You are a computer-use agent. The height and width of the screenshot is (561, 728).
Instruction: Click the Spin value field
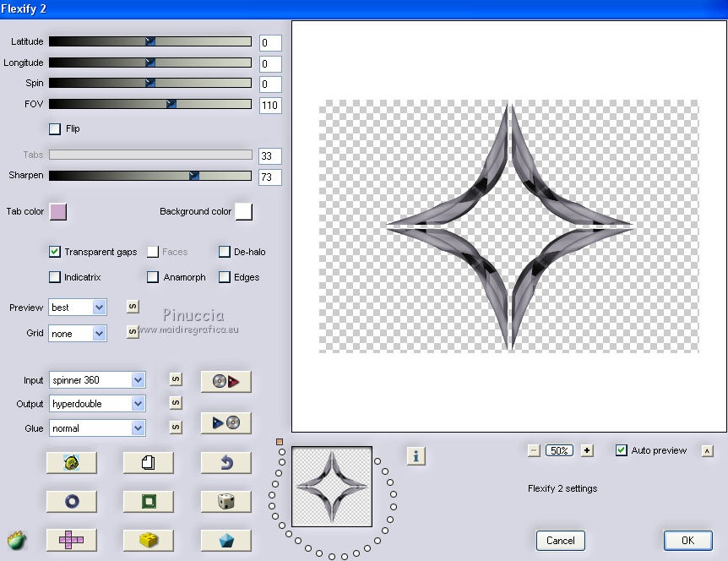(x=270, y=84)
